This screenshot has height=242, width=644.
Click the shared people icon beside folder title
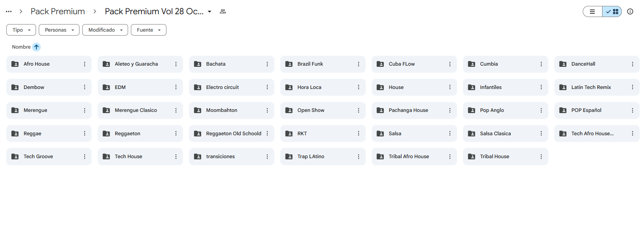[223, 11]
